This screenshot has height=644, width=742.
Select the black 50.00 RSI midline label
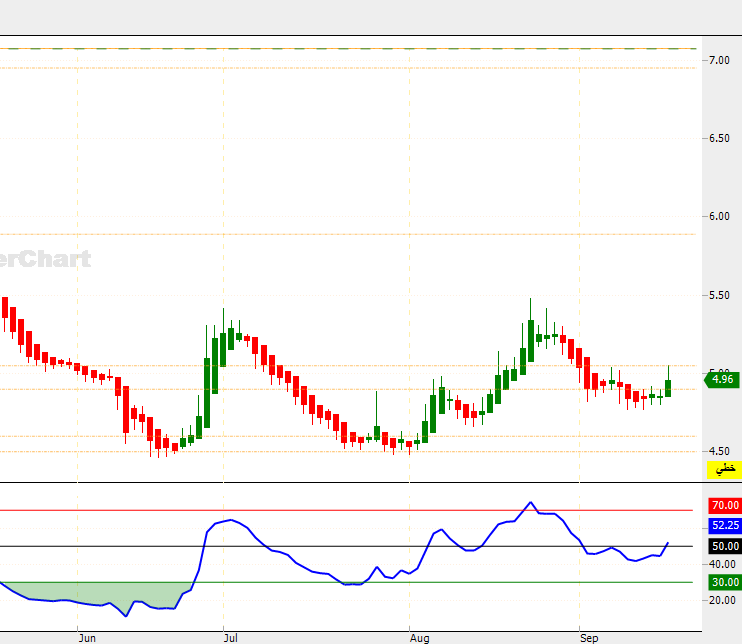coord(724,546)
